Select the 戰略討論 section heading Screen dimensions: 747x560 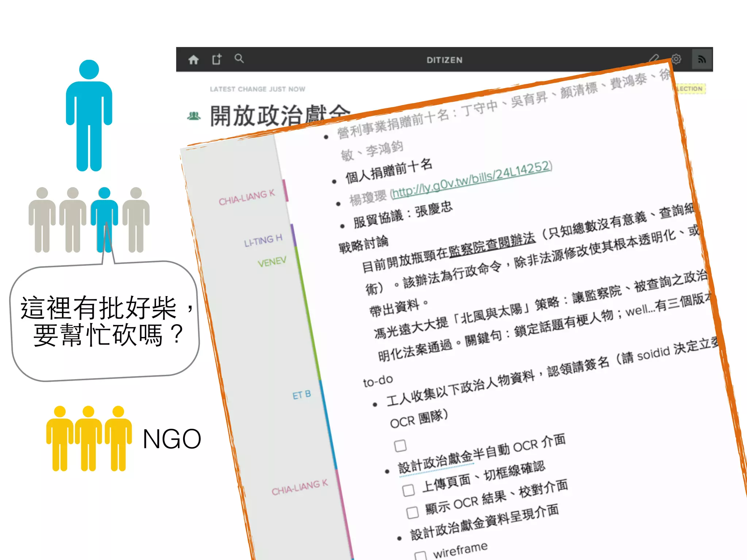coord(364,245)
